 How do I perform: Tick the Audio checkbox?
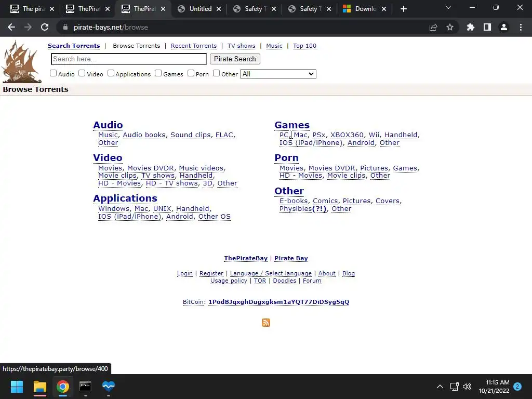54,73
